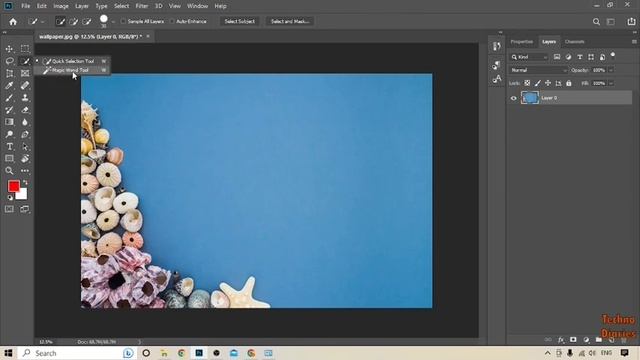Click the Subtract from Selection mode icon
The image size is (640, 360).
coord(87,22)
